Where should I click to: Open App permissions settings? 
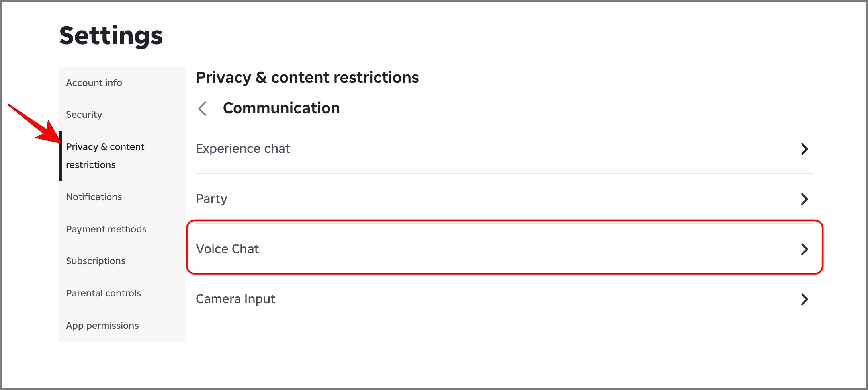coord(102,325)
